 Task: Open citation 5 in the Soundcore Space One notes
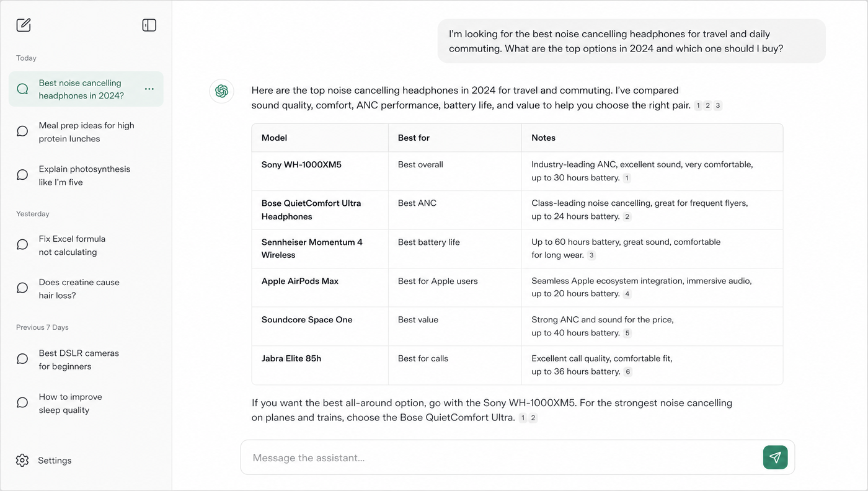[627, 334]
